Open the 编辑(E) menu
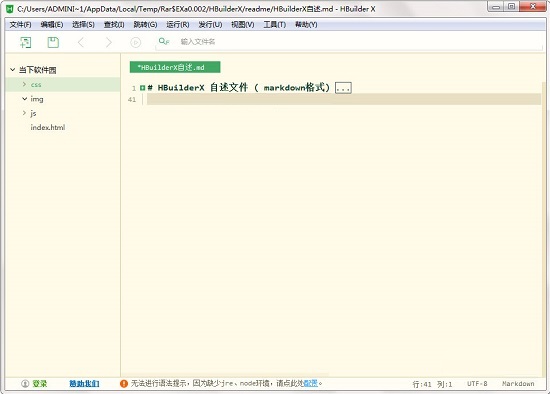The height and width of the screenshot is (394, 550). (x=52, y=25)
